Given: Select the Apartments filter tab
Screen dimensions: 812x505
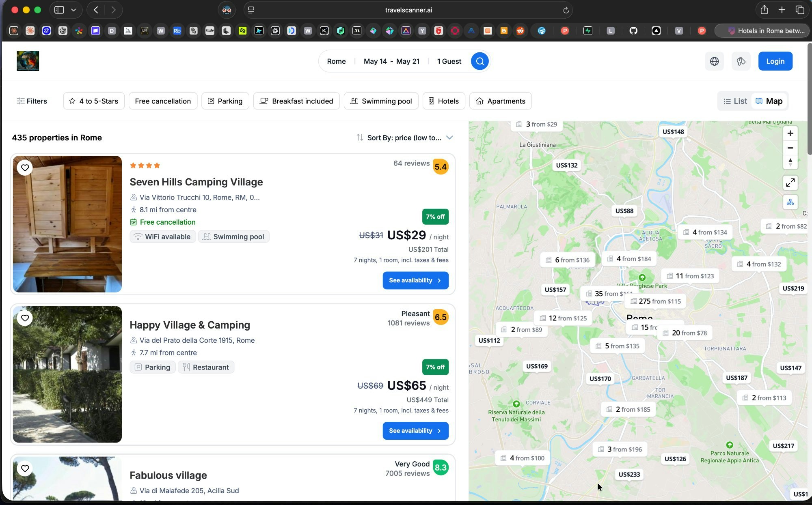Looking at the screenshot, I should (x=501, y=101).
